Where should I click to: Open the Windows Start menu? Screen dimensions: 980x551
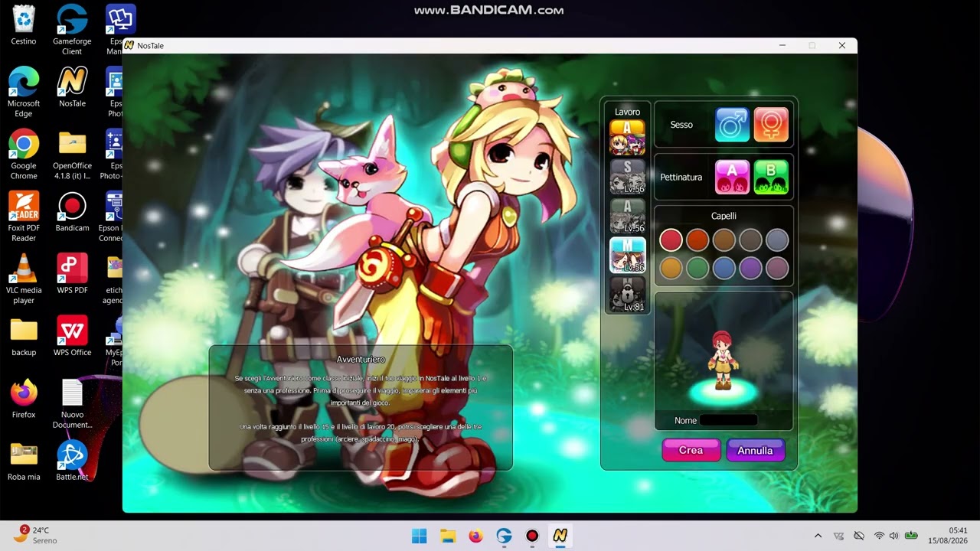point(420,536)
